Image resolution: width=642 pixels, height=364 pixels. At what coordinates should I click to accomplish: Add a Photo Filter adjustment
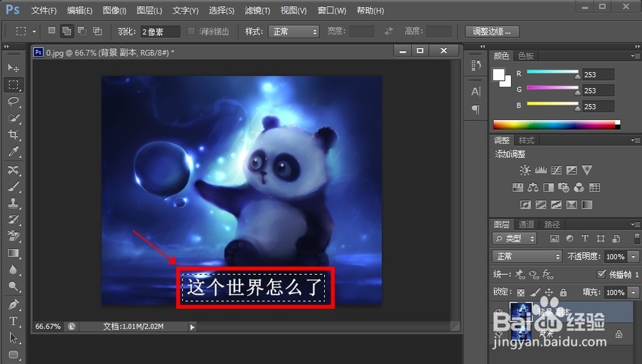click(x=564, y=187)
